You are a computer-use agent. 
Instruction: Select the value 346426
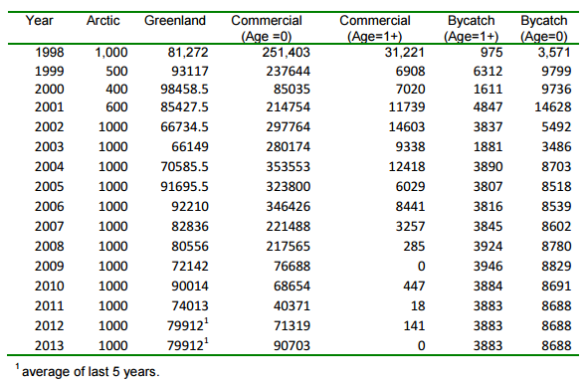(289, 207)
